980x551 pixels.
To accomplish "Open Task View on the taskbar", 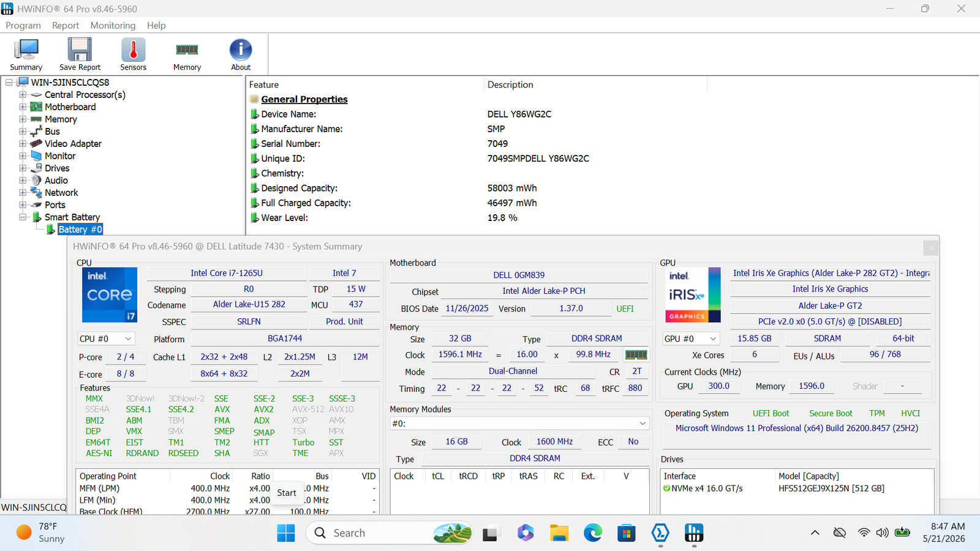I will tap(490, 533).
